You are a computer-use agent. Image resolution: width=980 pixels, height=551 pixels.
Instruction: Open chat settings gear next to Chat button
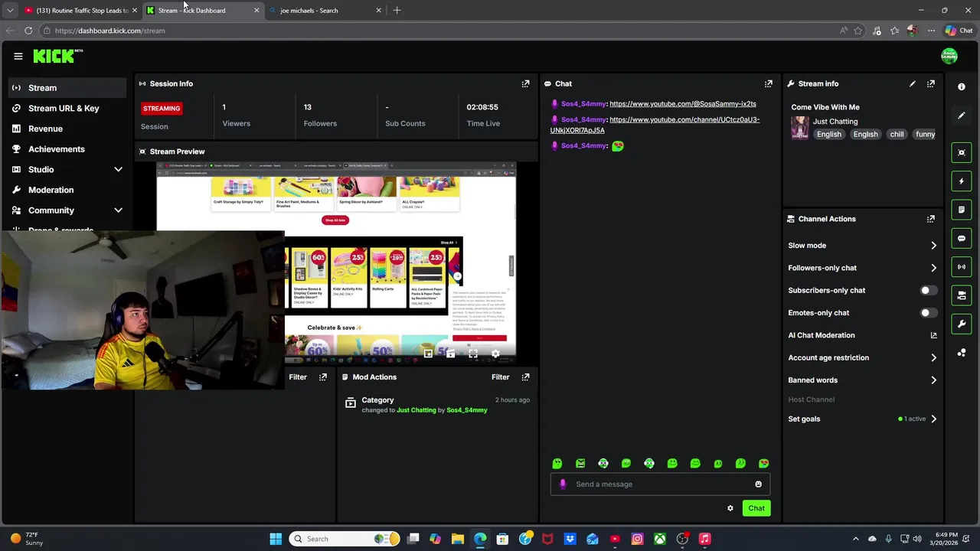tap(730, 508)
